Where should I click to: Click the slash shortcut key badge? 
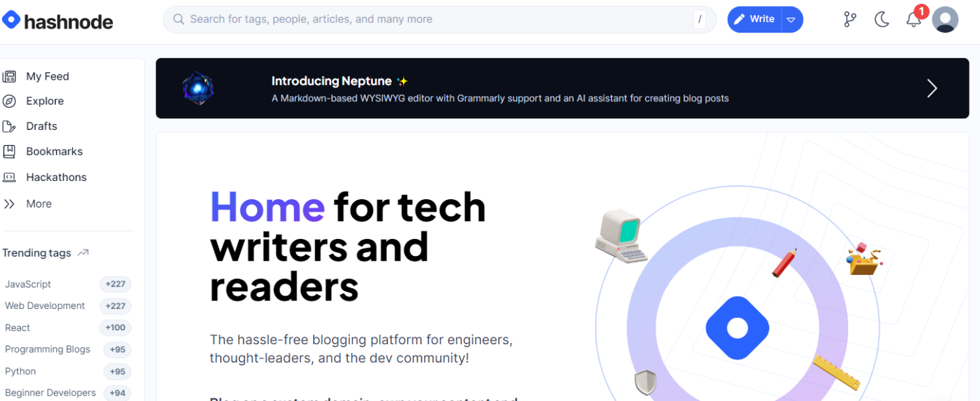[700, 20]
